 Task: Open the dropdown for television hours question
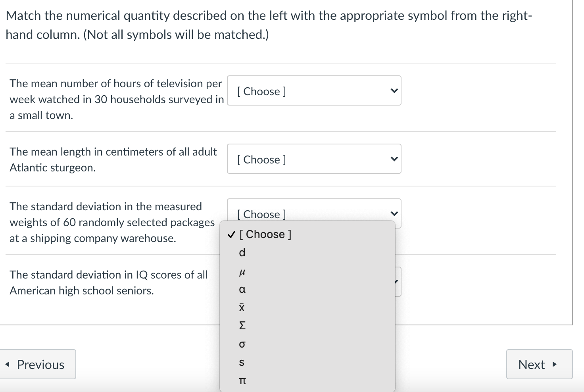[x=313, y=91]
